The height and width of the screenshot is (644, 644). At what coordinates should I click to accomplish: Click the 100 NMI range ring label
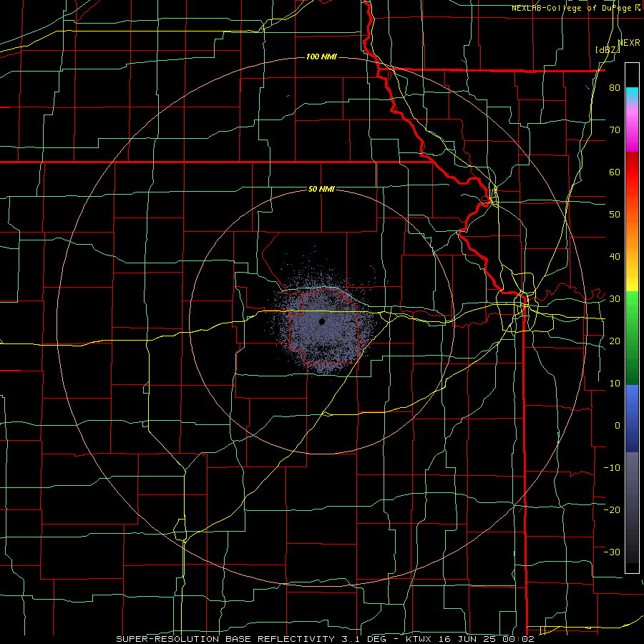(x=321, y=57)
